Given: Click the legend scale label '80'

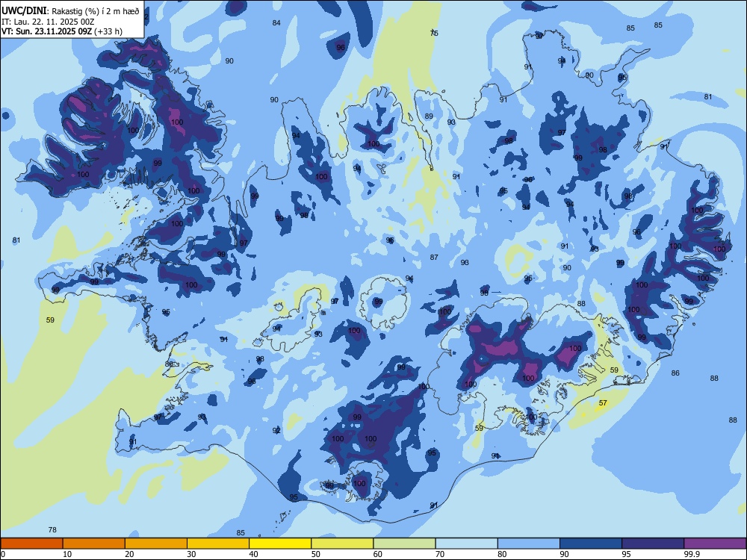Looking at the screenshot, I should point(502,554).
